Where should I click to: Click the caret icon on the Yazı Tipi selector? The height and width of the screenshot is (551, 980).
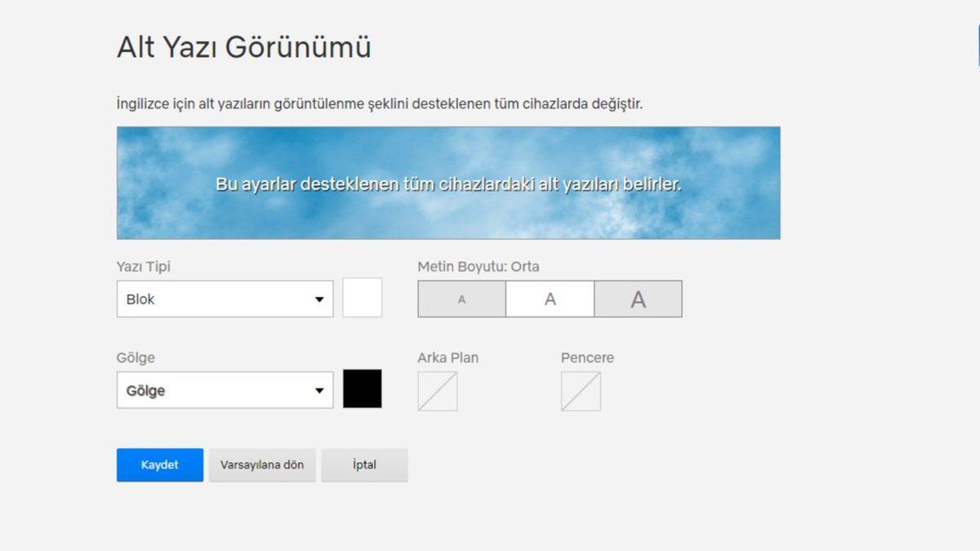[322, 299]
